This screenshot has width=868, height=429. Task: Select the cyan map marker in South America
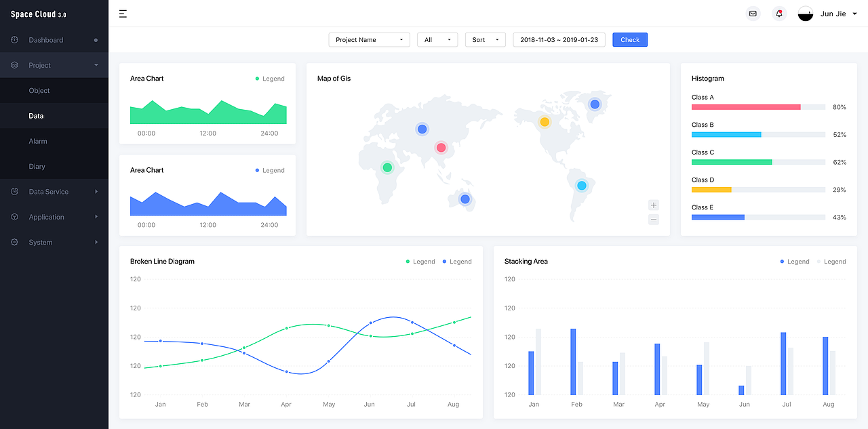[x=581, y=186]
